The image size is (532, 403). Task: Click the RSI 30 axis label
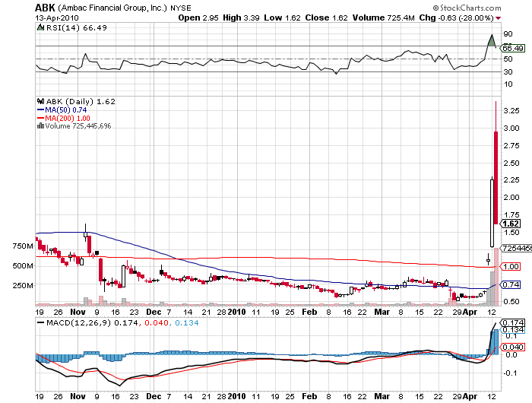(x=508, y=71)
